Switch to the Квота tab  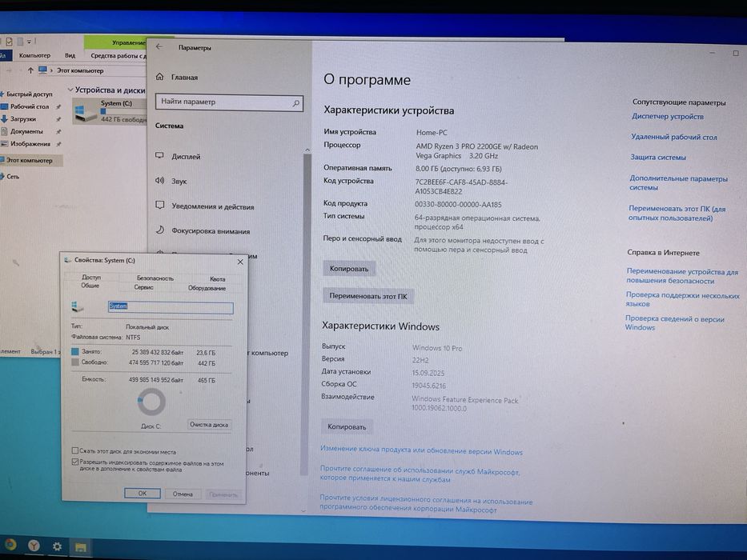click(x=218, y=279)
